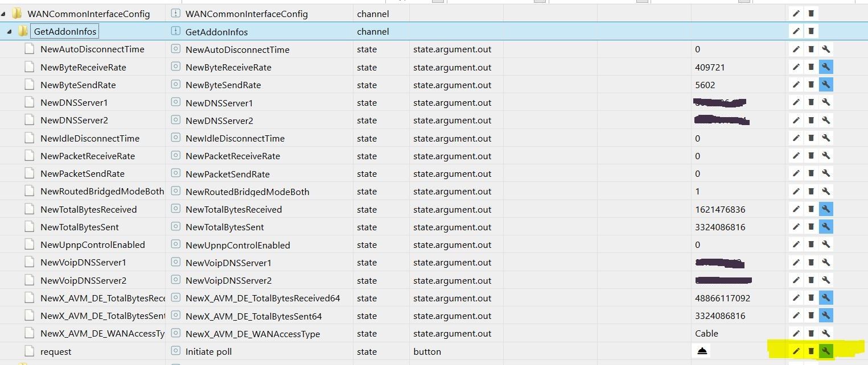
Task: Collapse the GetAddonInfos folder arrow
Action: coord(10,32)
